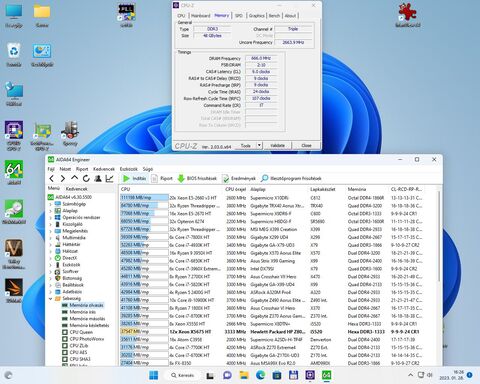This screenshot has width=480, height=384.
Task: Click the user silhouette icon in AIDA64 toolbar
Action: pyautogui.click(x=98, y=179)
